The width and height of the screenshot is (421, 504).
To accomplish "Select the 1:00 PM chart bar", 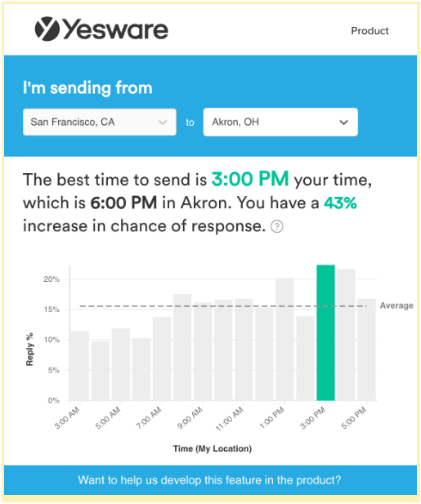I will [284, 340].
